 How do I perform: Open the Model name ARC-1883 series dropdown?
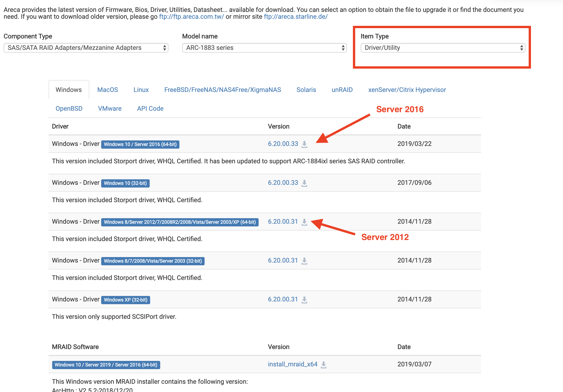264,48
